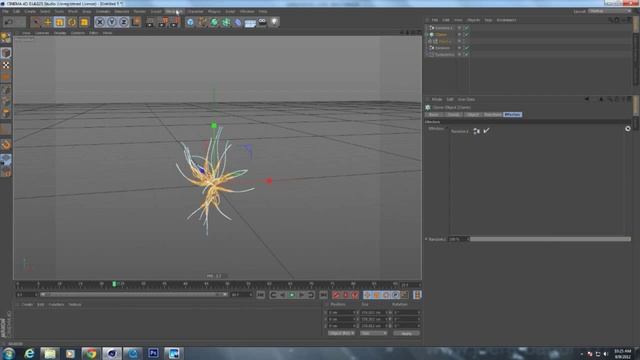Switch to the Coord tab in attributes

(453, 115)
